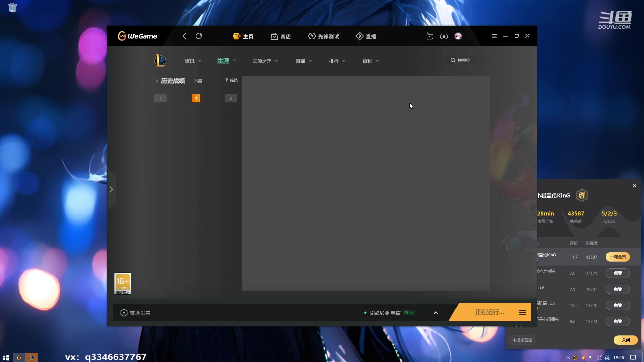This screenshot has width=644, height=362.
Task: Click the 举报 report link
Action: click(x=198, y=81)
